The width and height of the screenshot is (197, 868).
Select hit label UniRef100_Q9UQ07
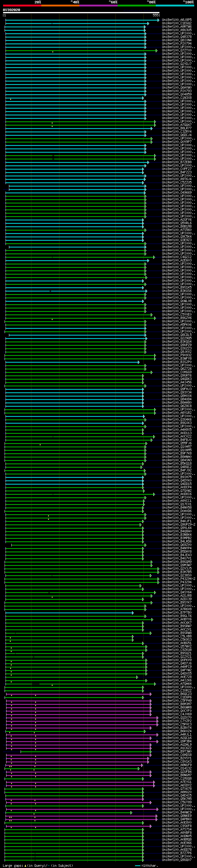(177, 860)
